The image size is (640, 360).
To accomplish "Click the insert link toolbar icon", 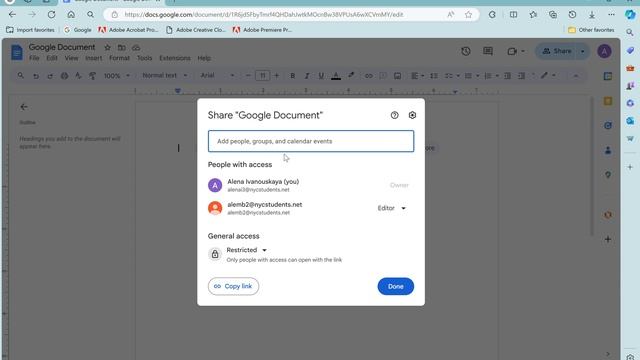I will click(369, 76).
